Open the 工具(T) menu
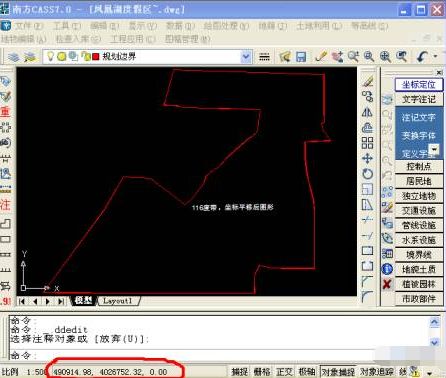Screen dimensions: 446x378 [67, 26]
